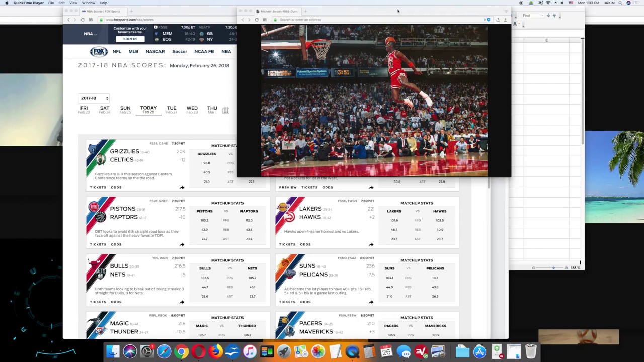Share the Pistons vs Raptors game
The height and width of the screenshot is (362, 644).
182,244
